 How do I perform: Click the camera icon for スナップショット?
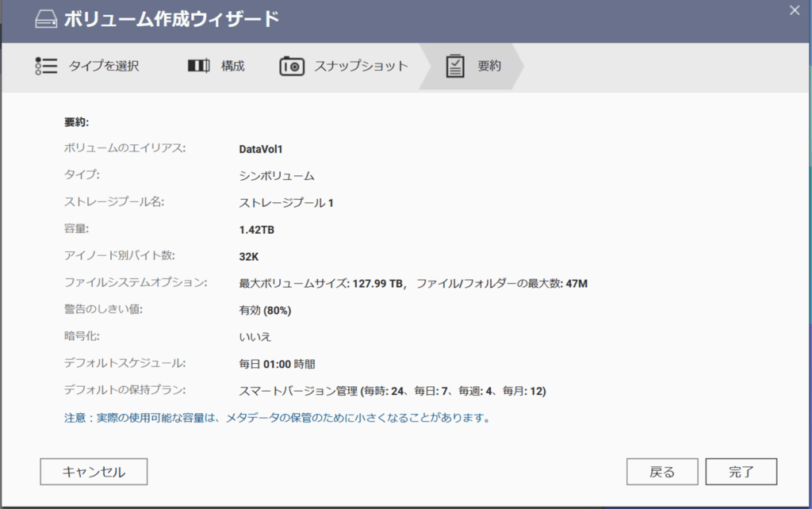pyautogui.click(x=292, y=66)
